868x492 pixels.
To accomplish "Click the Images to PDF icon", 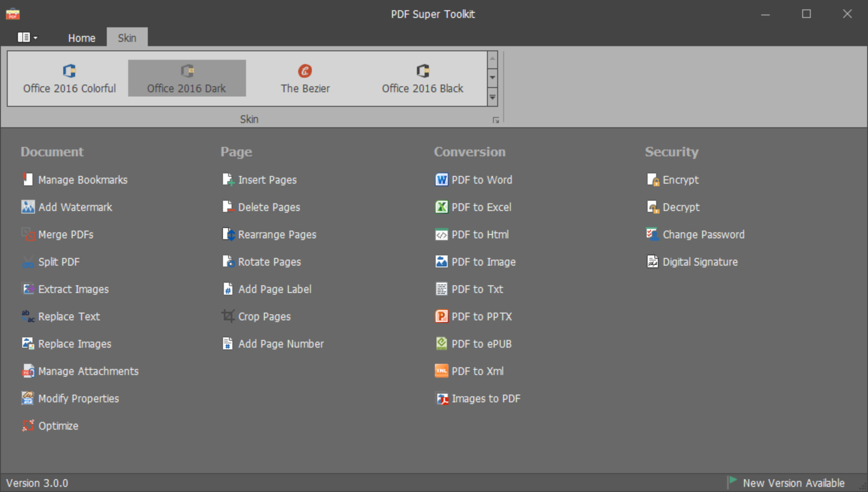I will tap(441, 399).
